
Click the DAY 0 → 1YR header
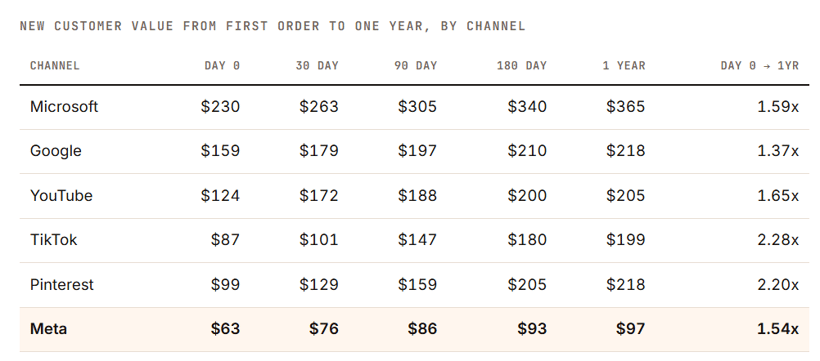759,66
